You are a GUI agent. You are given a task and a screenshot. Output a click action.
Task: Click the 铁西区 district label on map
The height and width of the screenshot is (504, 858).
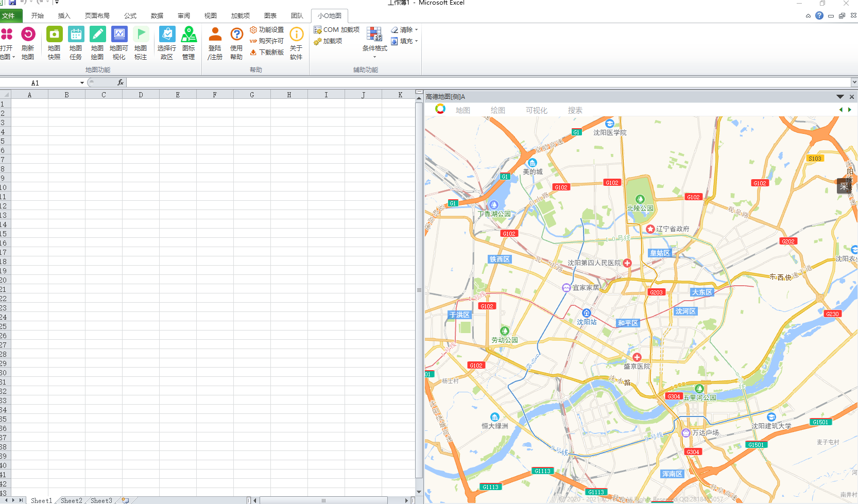500,259
